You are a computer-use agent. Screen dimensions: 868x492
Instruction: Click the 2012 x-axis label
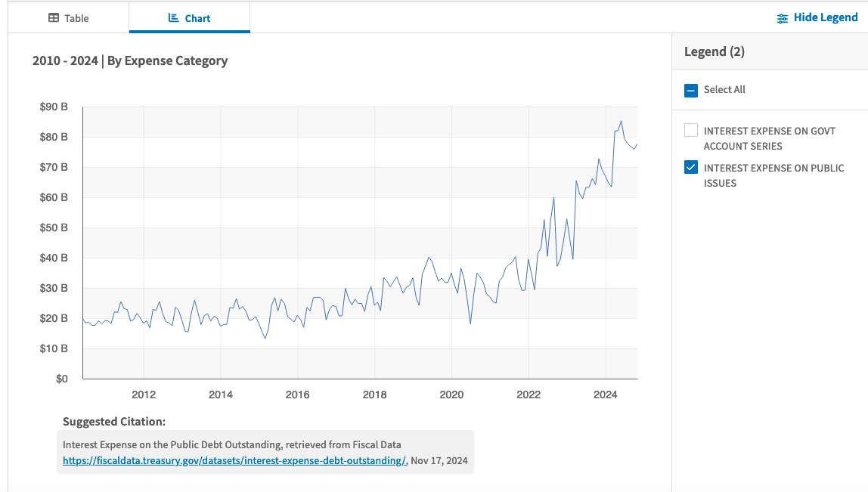click(x=144, y=395)
